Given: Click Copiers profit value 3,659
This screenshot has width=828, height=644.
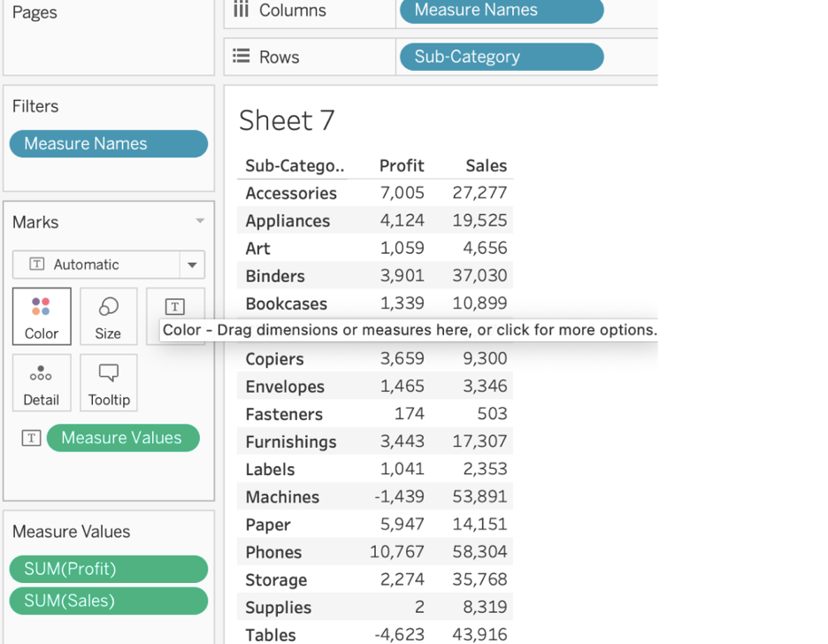Looking at the screenshot, I should pyautogui.click(x=402, y=358).
